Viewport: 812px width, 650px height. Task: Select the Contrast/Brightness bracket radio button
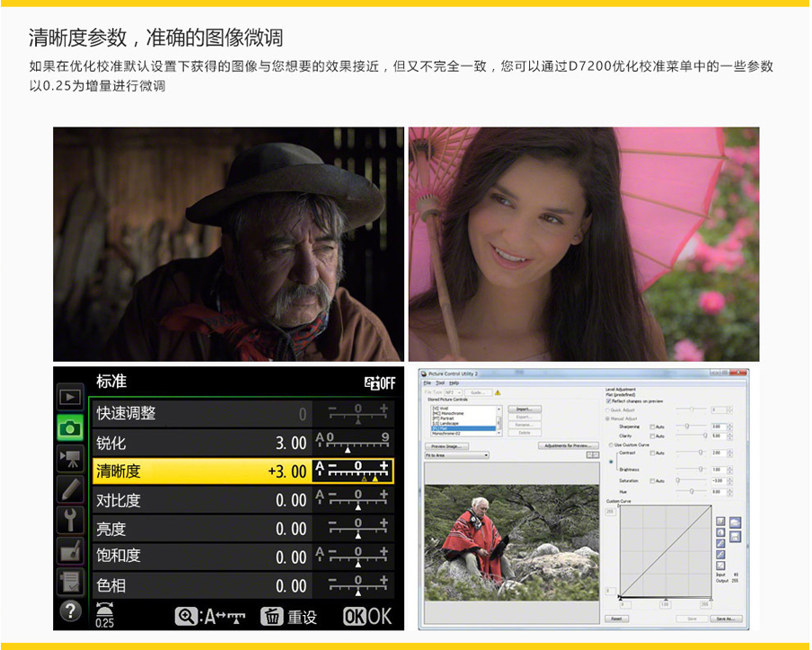(x=611, y=461)
